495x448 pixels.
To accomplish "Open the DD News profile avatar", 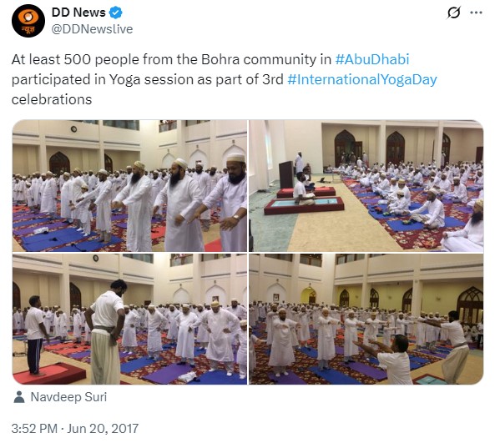I will tap(28, 21).
